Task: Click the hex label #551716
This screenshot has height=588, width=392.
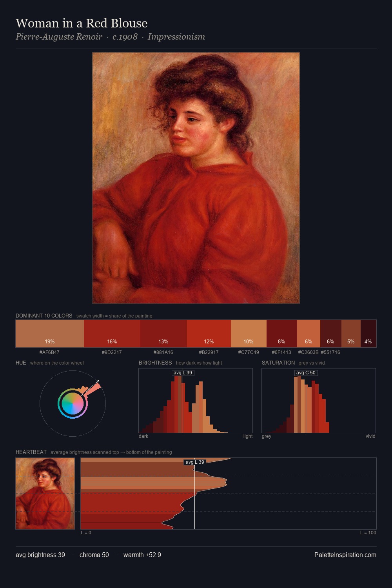Action: click(x=330, y=352)
